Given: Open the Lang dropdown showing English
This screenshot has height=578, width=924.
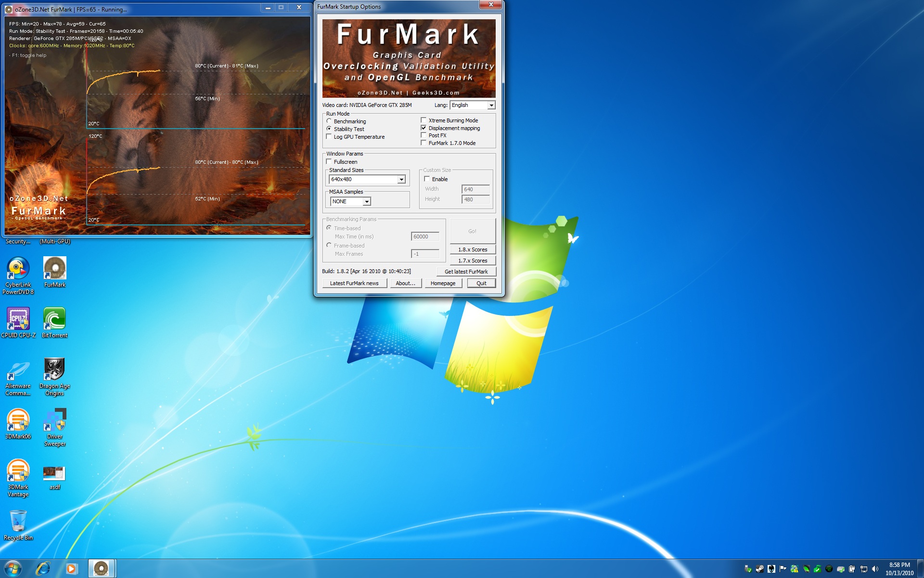Looking at the screenshot, I should [473, 105].
